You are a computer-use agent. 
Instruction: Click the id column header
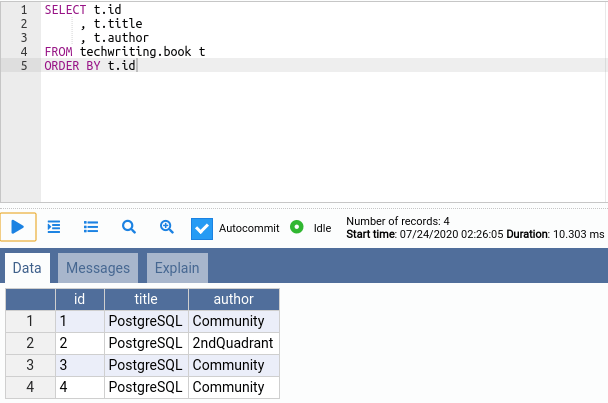(79, 299)
